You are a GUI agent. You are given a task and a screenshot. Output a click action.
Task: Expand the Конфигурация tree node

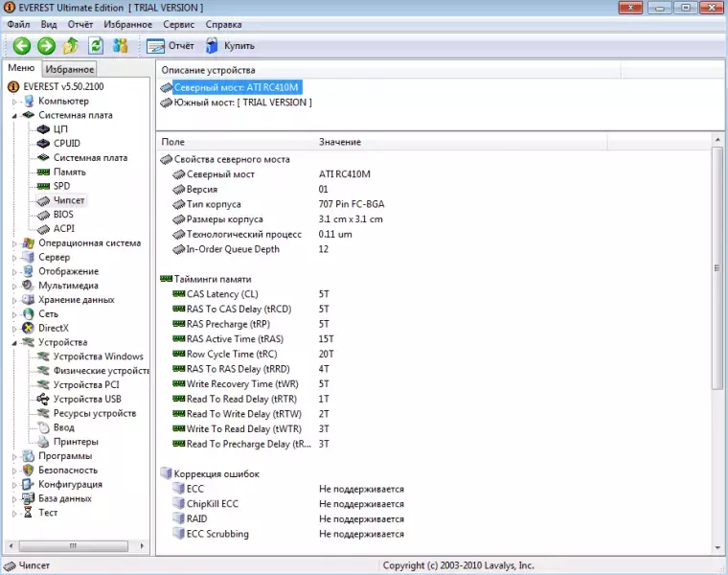tap(14, 485)
